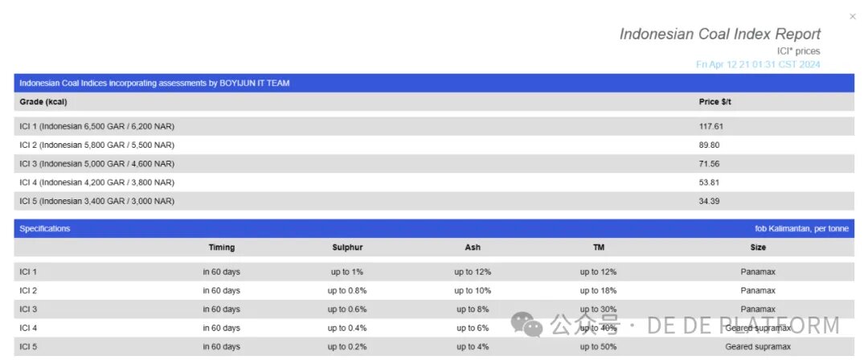Image resolution: width=868 pixels, height=360 pixels.
Task: Select the ICI 5 3,400 GAR grade row
Action: (434, 201)
